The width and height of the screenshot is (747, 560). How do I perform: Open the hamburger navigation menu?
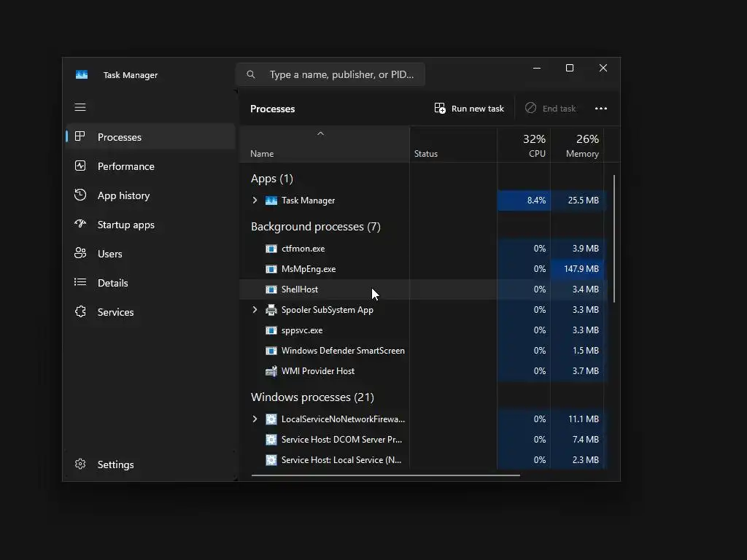point(80,107)
